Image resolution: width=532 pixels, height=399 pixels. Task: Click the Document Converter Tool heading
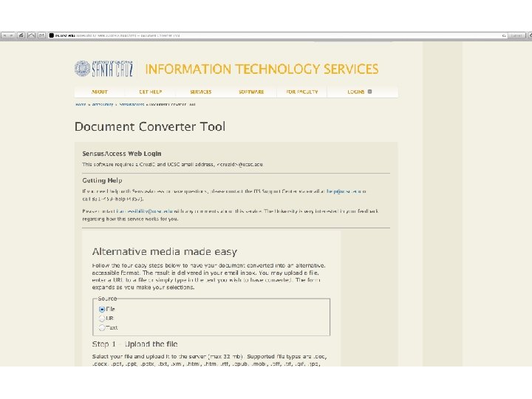[149, 126]
